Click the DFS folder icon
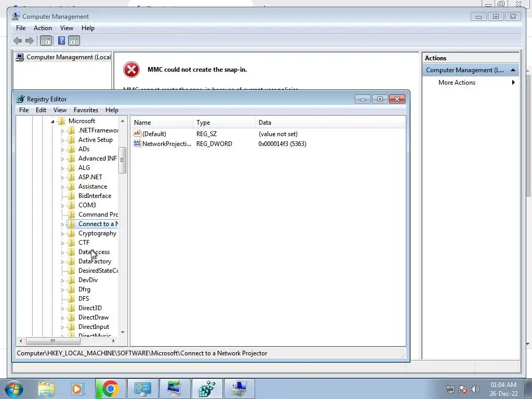Viewport: 532px width, 399px height. pos(72,299)
